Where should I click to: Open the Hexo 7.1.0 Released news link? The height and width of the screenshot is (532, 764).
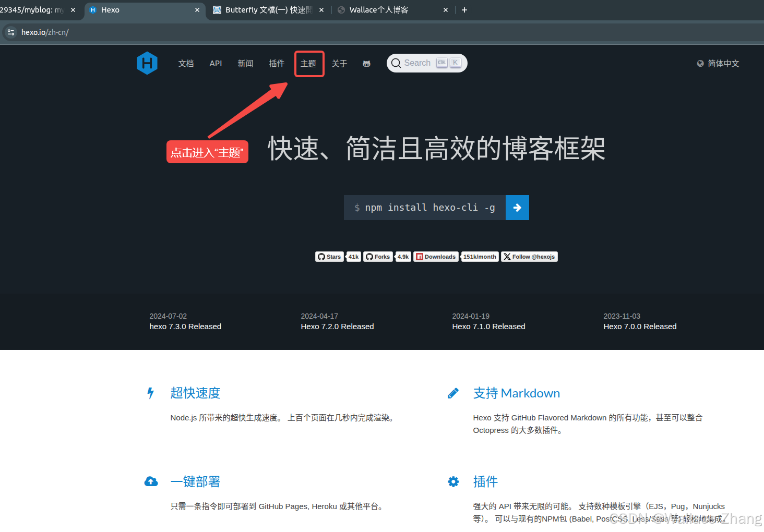[x=488, y=327]
